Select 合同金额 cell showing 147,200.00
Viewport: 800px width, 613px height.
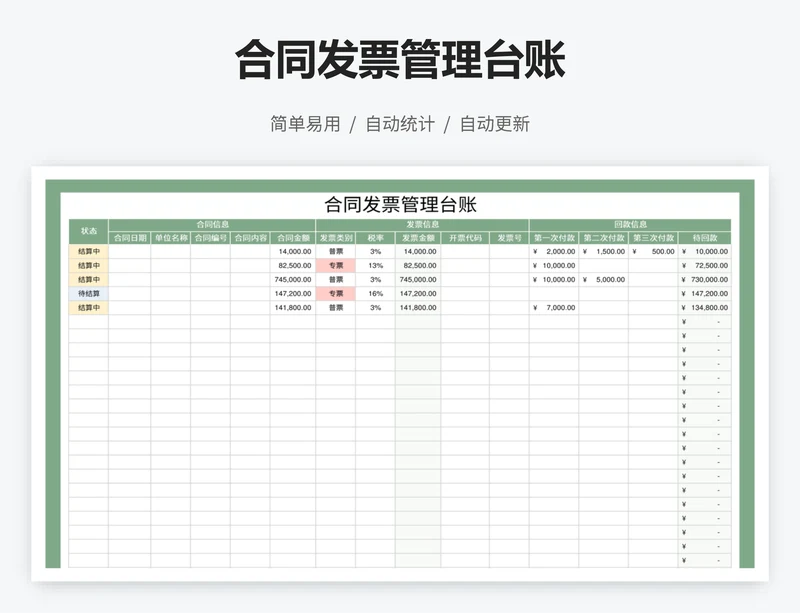[x=293, y=293]
